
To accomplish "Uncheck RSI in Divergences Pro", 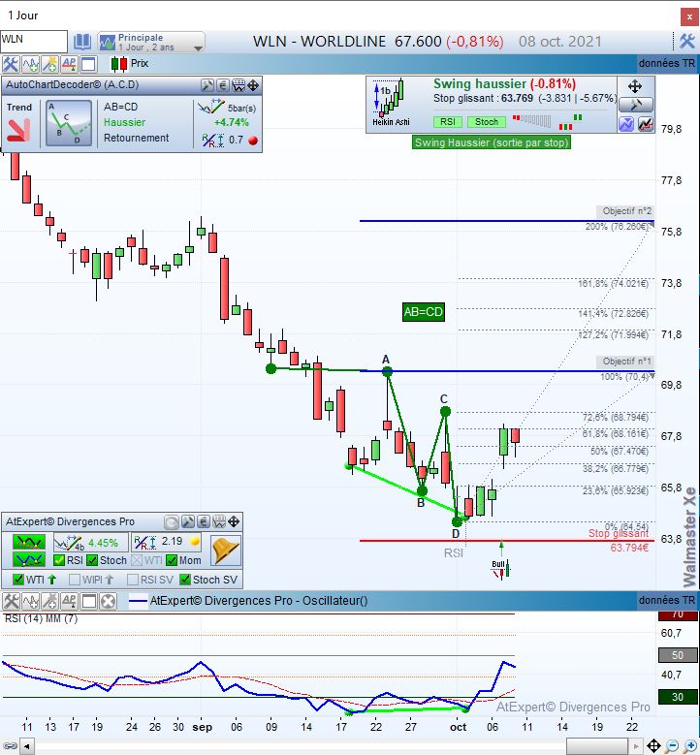I will point(59,560).
